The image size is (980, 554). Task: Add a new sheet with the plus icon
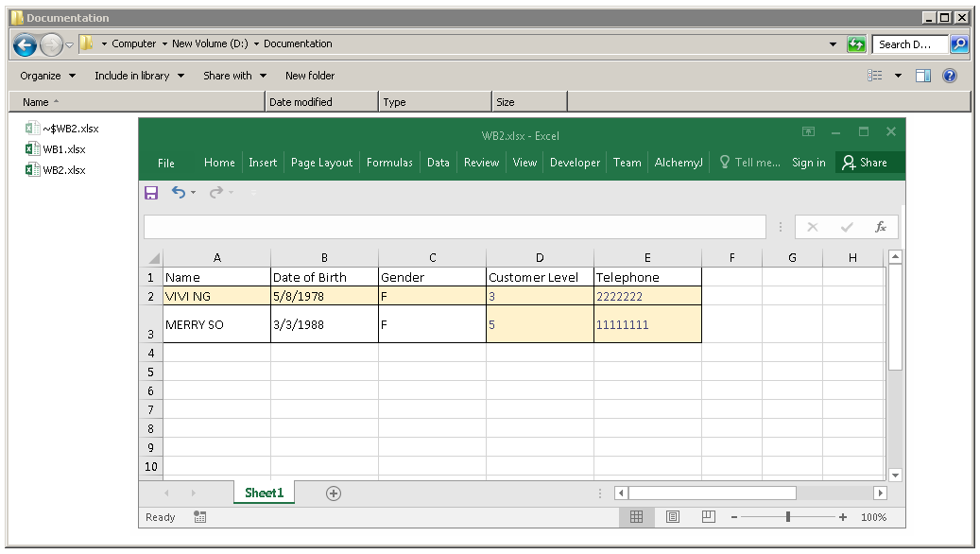pos(333,493)
